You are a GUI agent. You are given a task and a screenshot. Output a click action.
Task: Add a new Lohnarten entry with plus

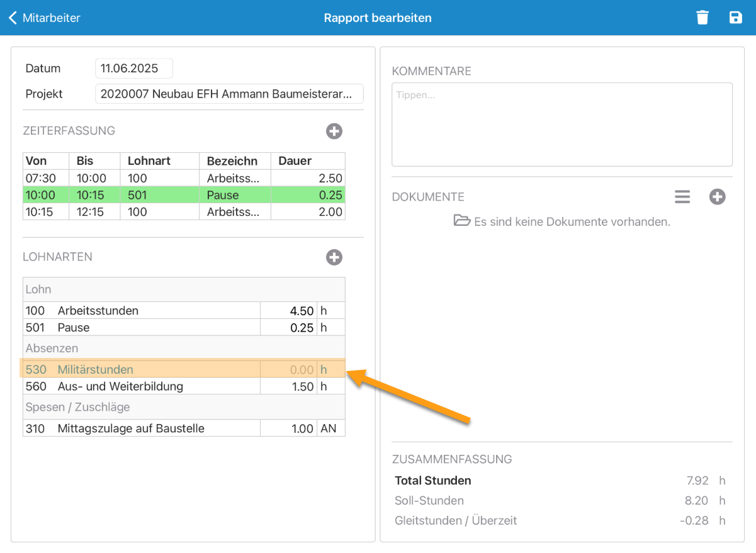tap(334, 257)
